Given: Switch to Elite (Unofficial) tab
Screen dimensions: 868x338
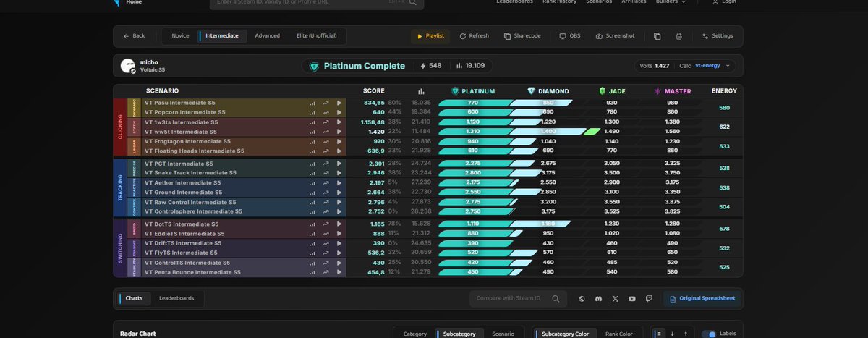Looking at the screenshot, I should [317, 36].
